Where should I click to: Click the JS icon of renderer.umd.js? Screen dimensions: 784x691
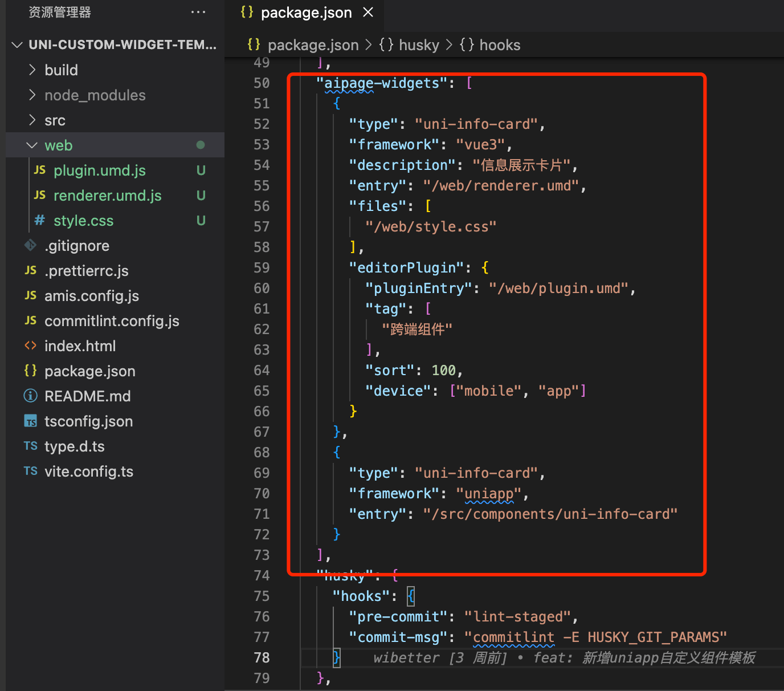point(39,195)
